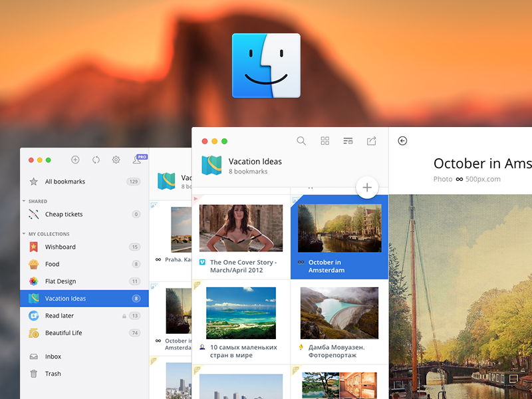
Task: Open the PRO account profile icon
Action: click(138, 158)
